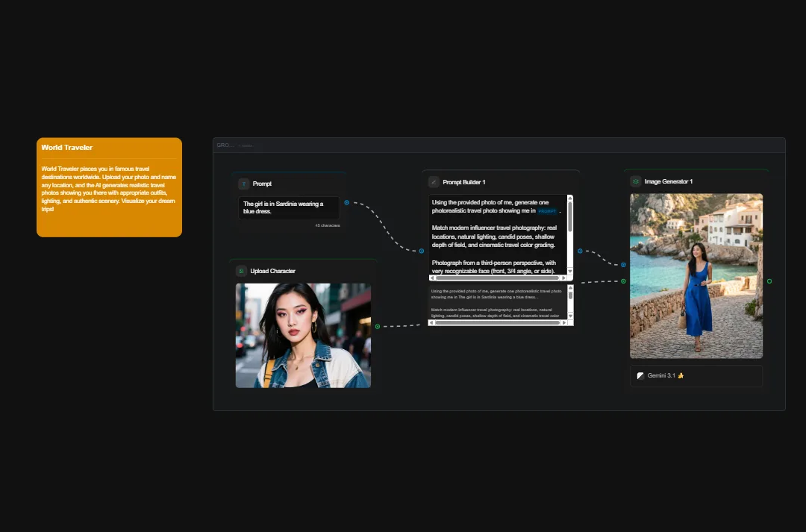This screenshot has height=532, width=806.
Task: Click the PROMPT tag inside the builder text
Action: 546,212
